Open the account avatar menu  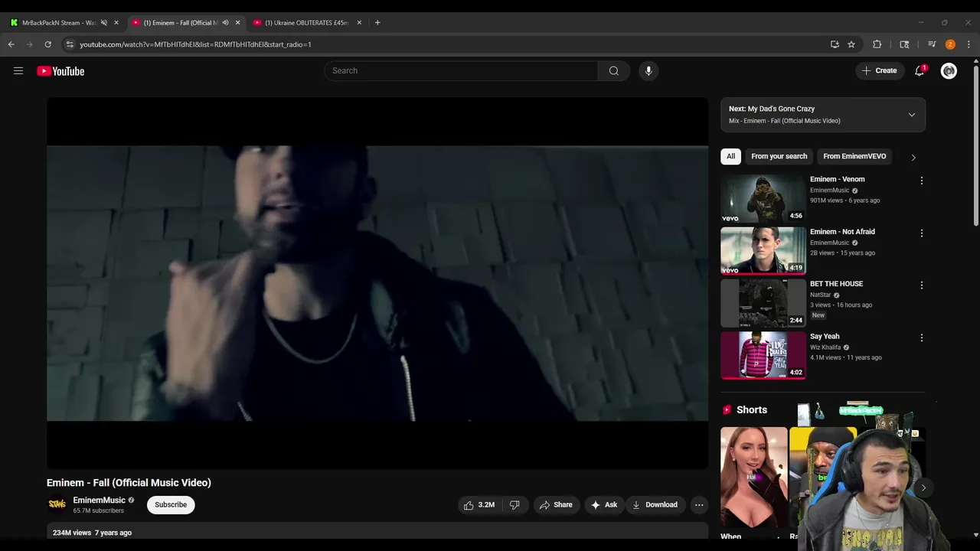point(949,70)
